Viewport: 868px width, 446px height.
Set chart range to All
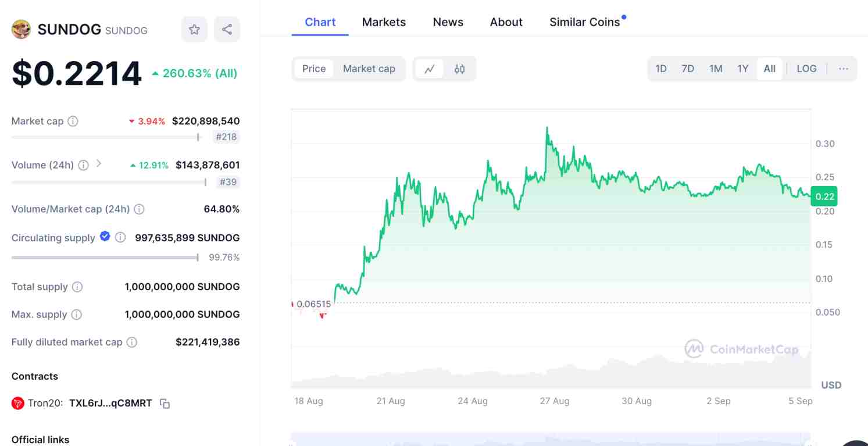[770, 69]
